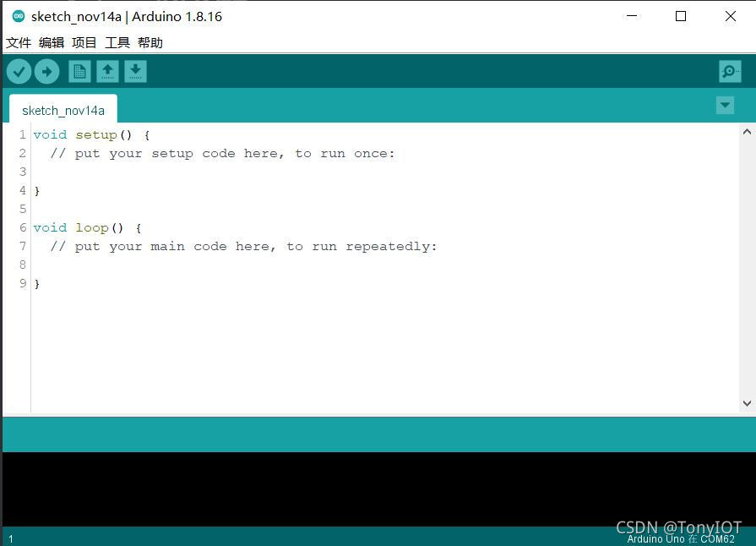Click the Verify (checkmark) button
The height and width of the screenshot is (546, 756).
point(19,72)
